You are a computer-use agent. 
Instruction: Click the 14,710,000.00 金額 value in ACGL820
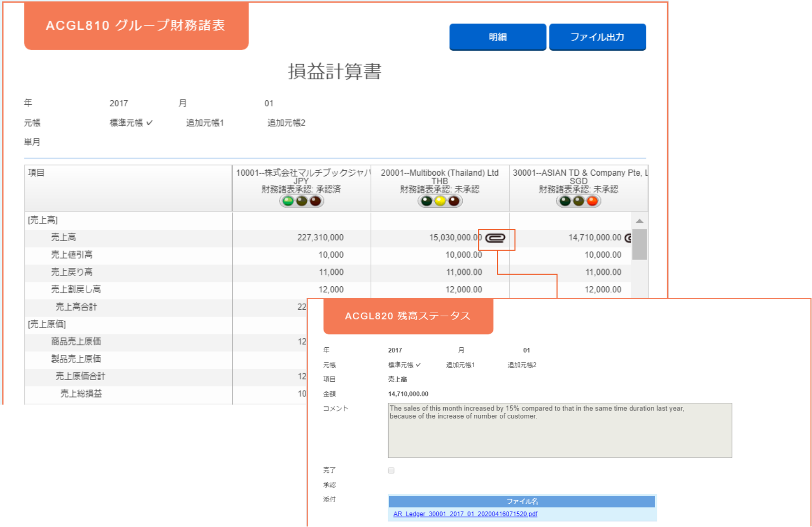408,394
